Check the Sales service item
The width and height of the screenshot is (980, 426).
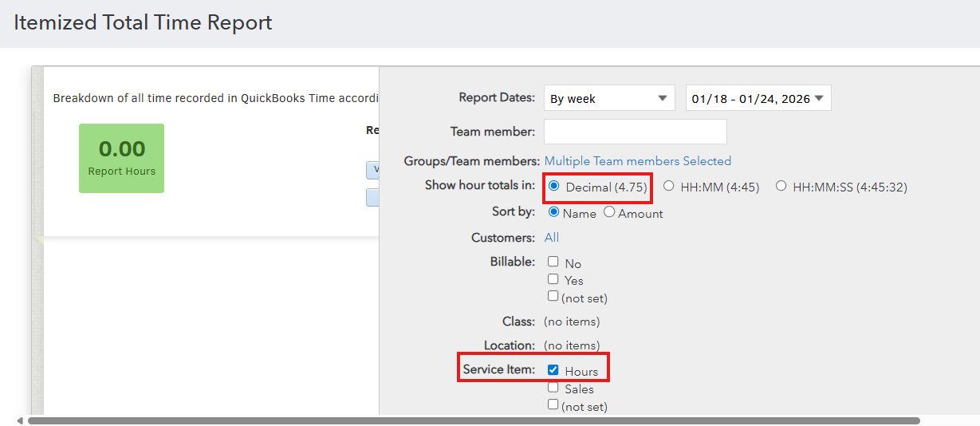553,388
